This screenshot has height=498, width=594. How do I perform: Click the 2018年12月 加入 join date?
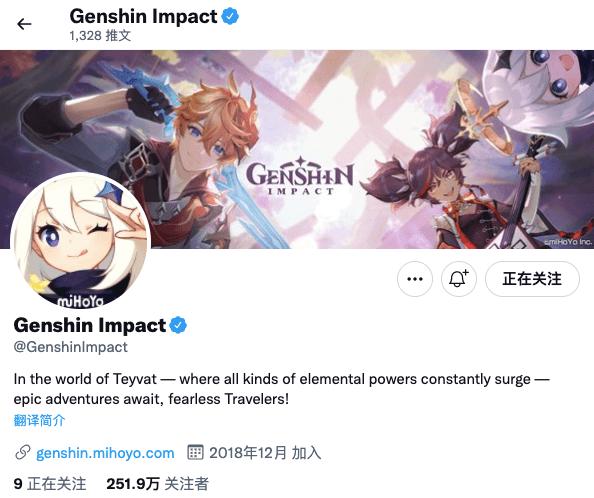tap(265, 453)
